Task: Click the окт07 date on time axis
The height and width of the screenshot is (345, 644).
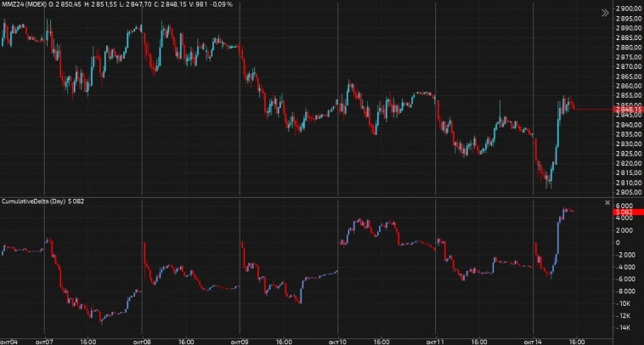Action: [44, 342]
